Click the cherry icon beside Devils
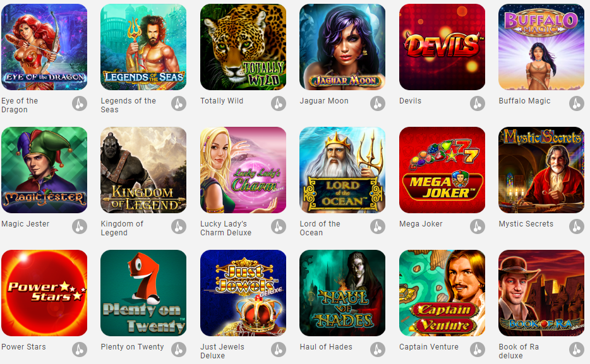Screen dimensions: 590x364 tap(478, 103)
